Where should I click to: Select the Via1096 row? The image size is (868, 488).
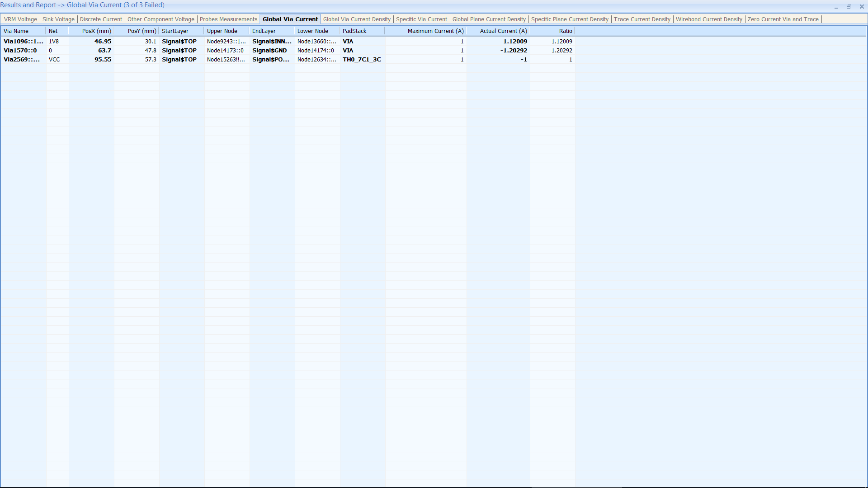24,42
